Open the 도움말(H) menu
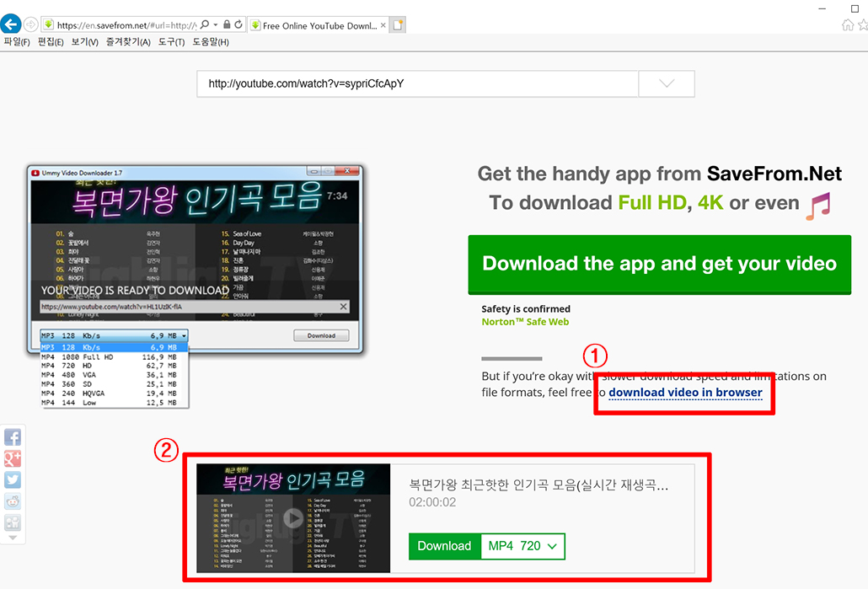Image resolution: width=868 pixels, height=589 pixels. 211,42
